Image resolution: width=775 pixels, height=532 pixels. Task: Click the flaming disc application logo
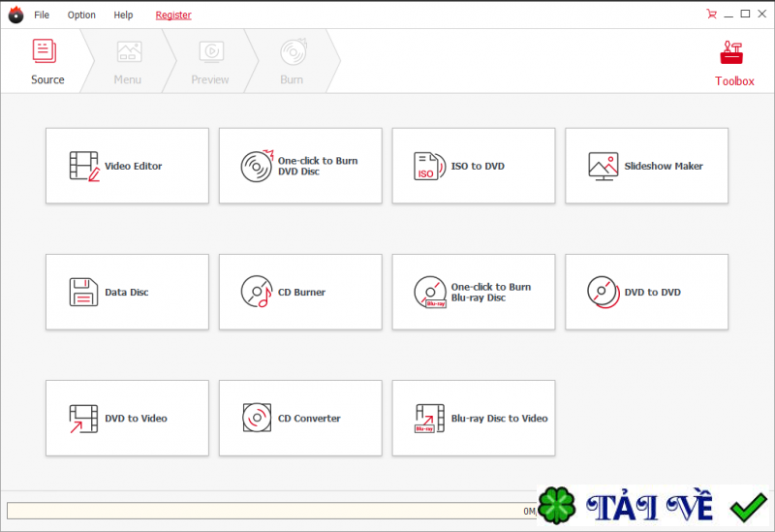click(15, 15)
